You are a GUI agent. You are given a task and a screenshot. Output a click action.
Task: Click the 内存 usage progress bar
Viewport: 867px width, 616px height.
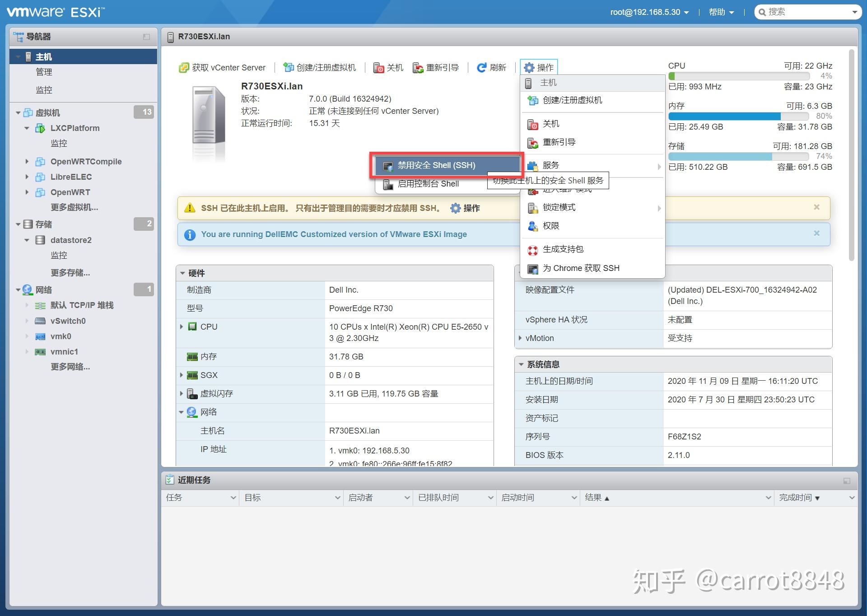(x=739, y=116)
